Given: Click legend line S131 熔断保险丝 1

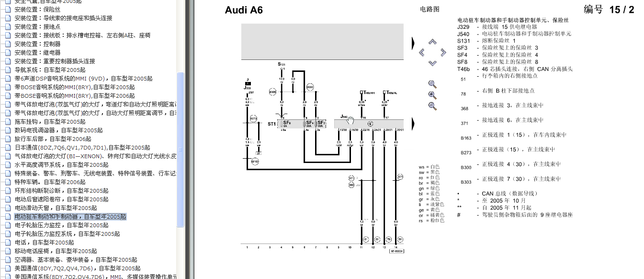Looking at the screenshot, I should point(486,41).
